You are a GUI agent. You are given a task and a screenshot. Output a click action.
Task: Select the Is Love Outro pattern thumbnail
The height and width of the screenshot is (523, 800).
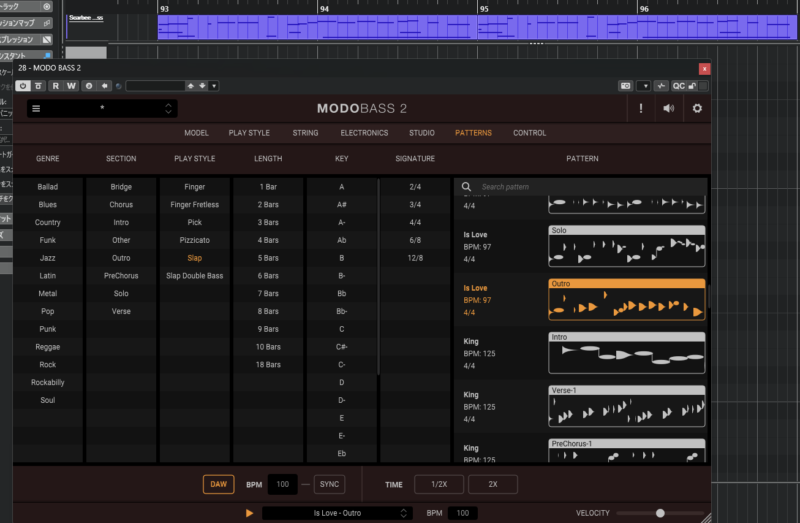[627, 300]
